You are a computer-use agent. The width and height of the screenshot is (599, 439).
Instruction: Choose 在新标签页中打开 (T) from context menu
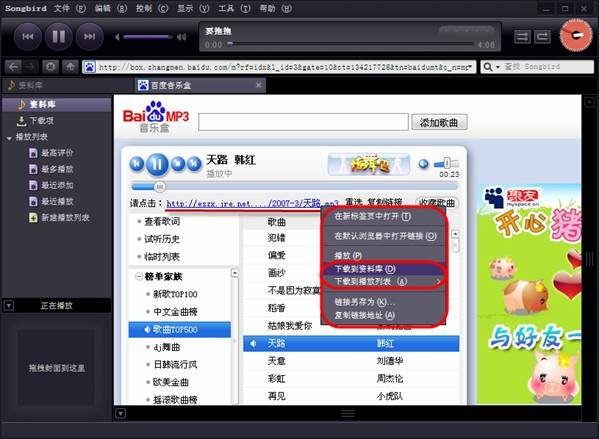pos(372,216)
